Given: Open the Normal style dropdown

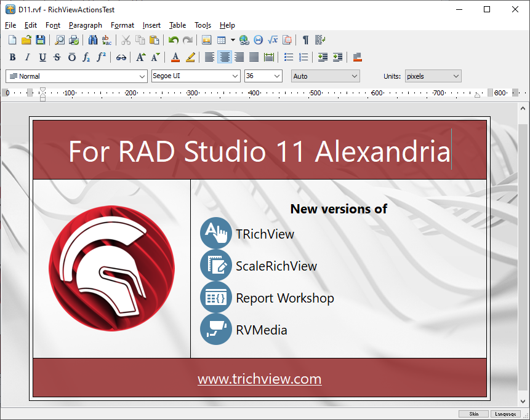Looking at the screenshot, I should [x=76, y=76].
